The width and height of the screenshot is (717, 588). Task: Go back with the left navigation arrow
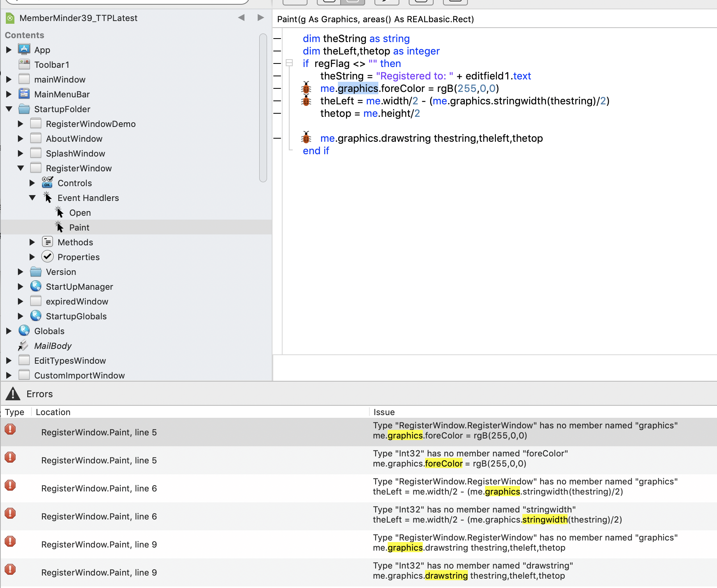[241, 18]
